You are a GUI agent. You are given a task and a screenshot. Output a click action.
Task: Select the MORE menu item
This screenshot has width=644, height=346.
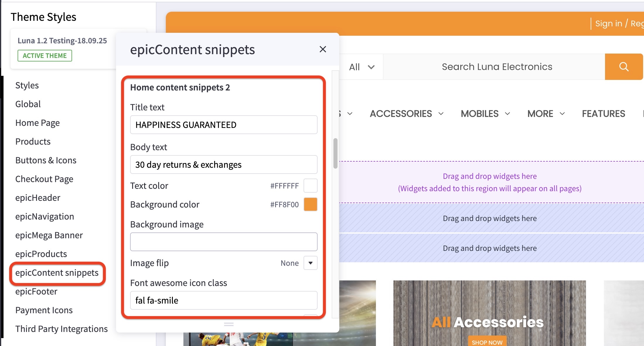540,114
